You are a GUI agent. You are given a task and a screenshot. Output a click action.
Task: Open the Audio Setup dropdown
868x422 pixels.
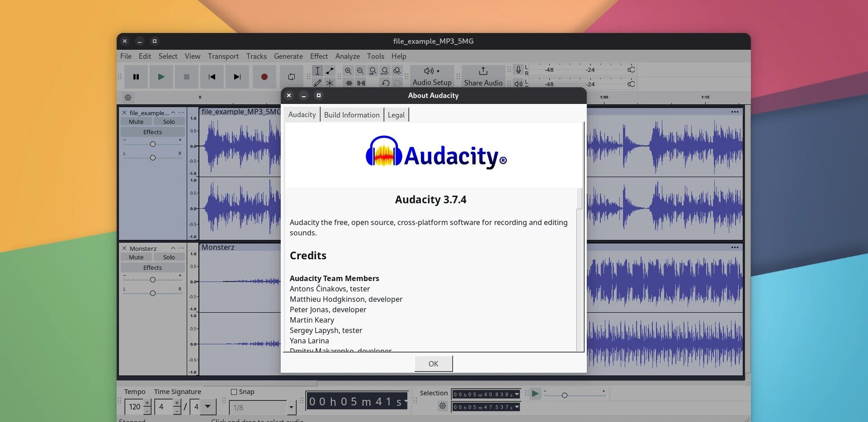click(432, 76)
